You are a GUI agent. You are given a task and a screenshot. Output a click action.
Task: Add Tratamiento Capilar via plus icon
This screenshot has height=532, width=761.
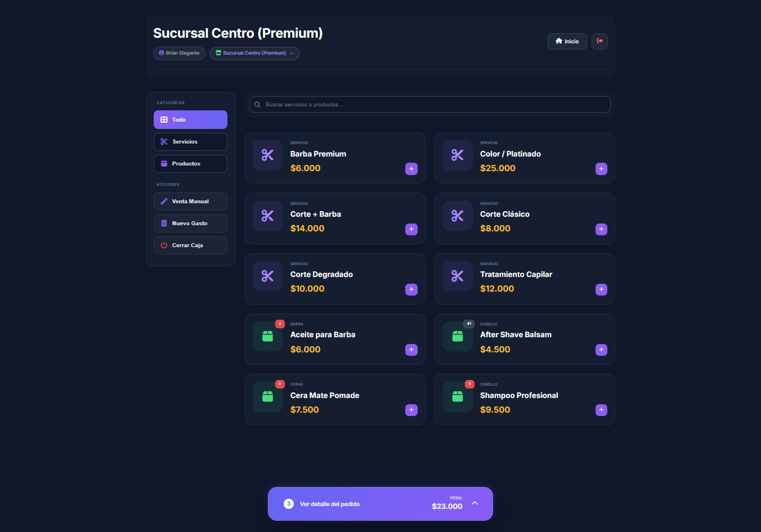tap(601, 289)
